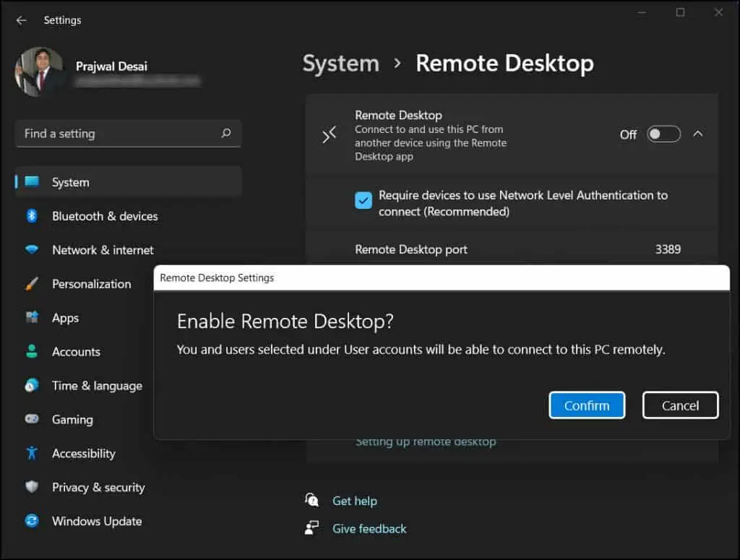Go to Network & internet

click(x=103, y=250)
